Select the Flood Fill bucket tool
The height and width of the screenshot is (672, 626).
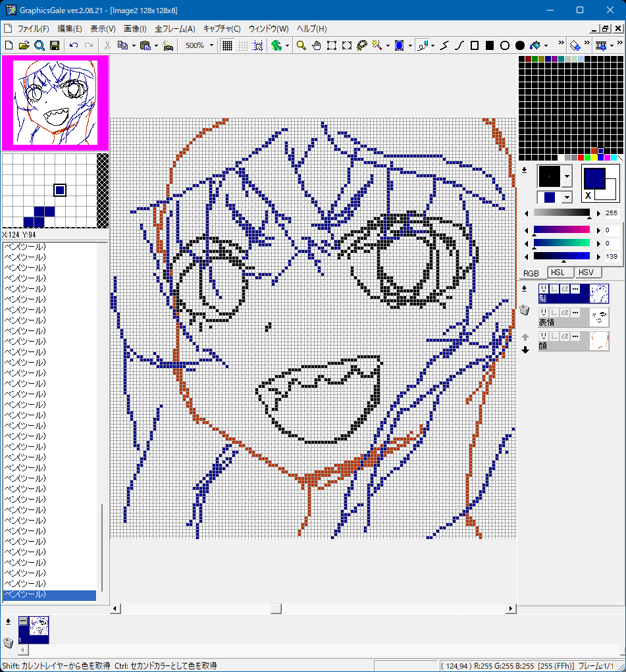coord(535,45)
